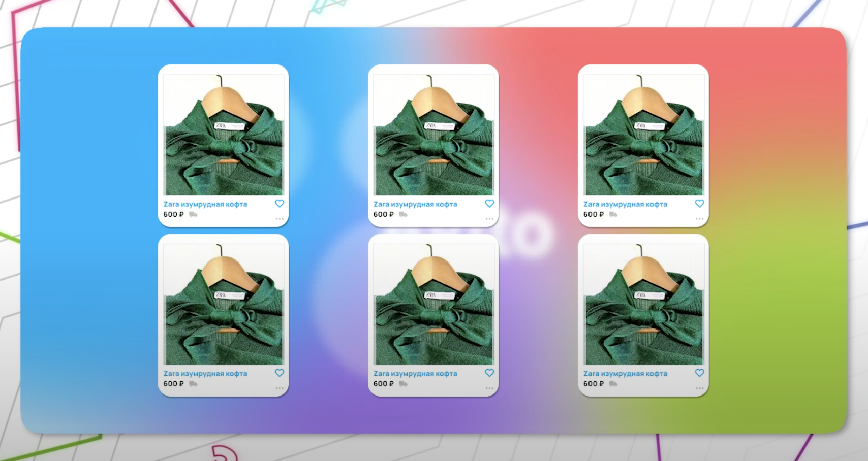The height and width of the screenshot is (461, 868).
Task: Favorite the bottom-left Zara listing via heart
Action: [280, 373]
